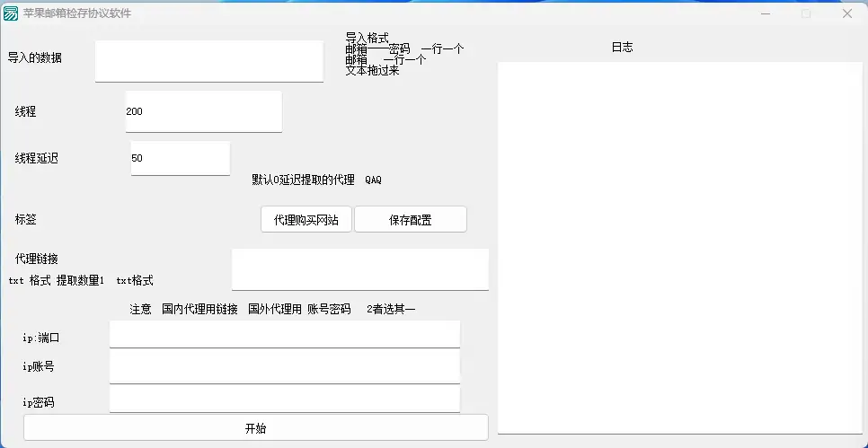
Task: Click inside the 日志 log area
Action: [680, 248]
